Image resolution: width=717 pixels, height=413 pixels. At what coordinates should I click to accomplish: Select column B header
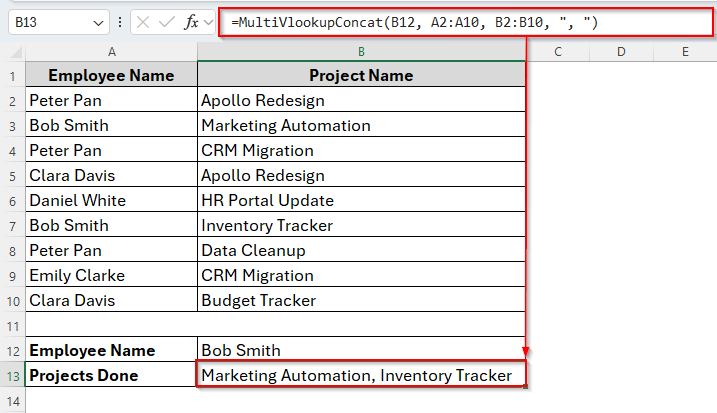(361, 51)
